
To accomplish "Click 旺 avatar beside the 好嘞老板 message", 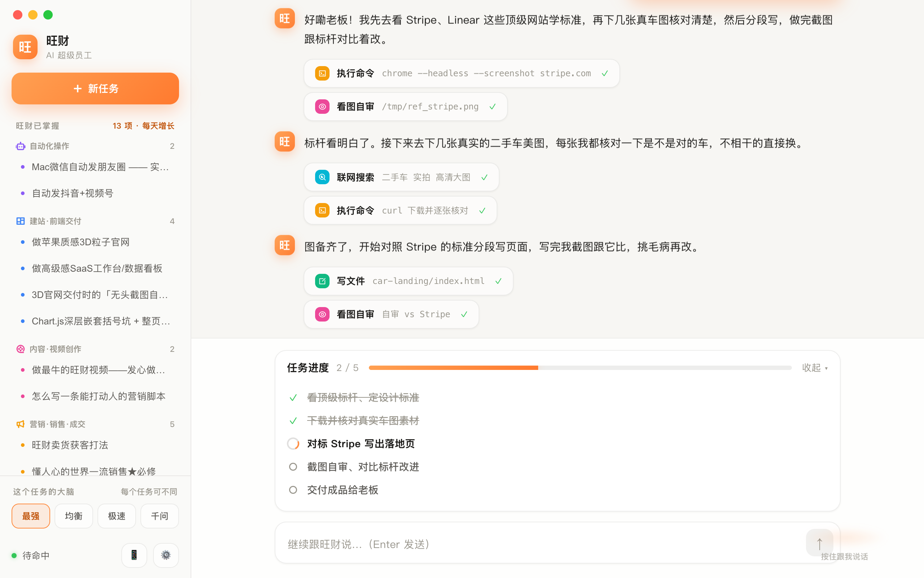I will [x=285, y=18].
